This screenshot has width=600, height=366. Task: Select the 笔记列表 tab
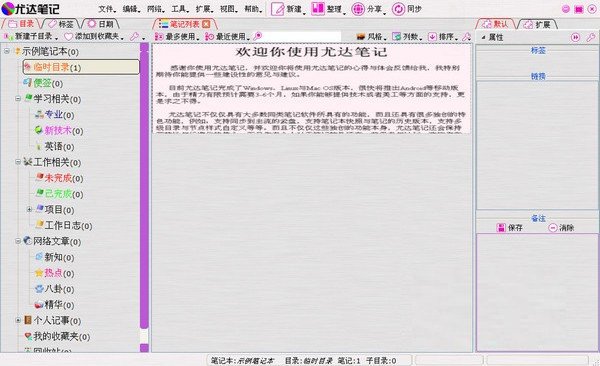(185, 24)
